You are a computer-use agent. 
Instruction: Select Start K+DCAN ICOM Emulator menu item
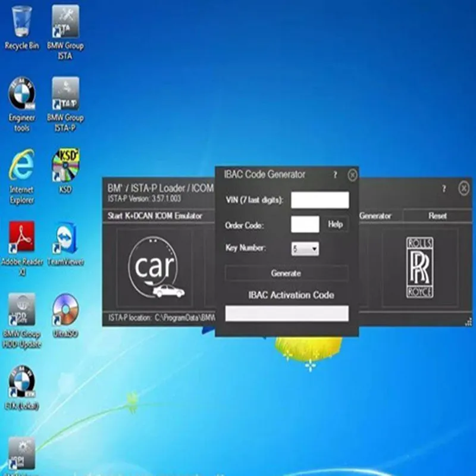tap(155, 216)
